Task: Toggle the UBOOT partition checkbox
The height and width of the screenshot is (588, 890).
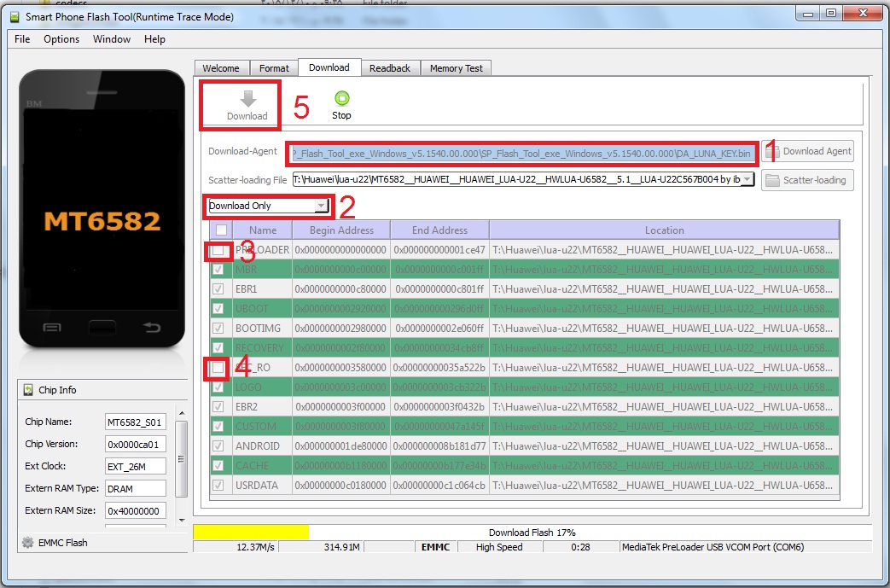Action: click(218, 309)
